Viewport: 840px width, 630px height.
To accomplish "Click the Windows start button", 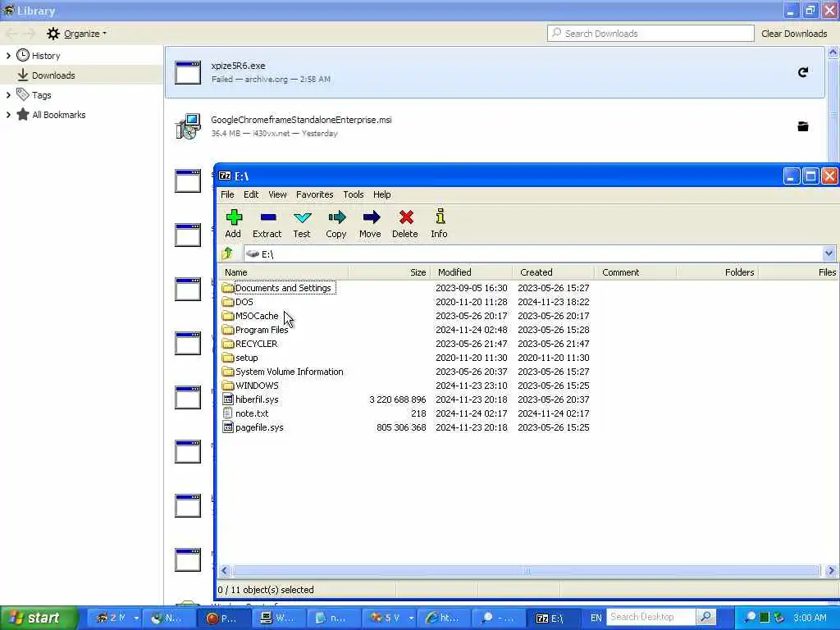I will pos(39,618).
